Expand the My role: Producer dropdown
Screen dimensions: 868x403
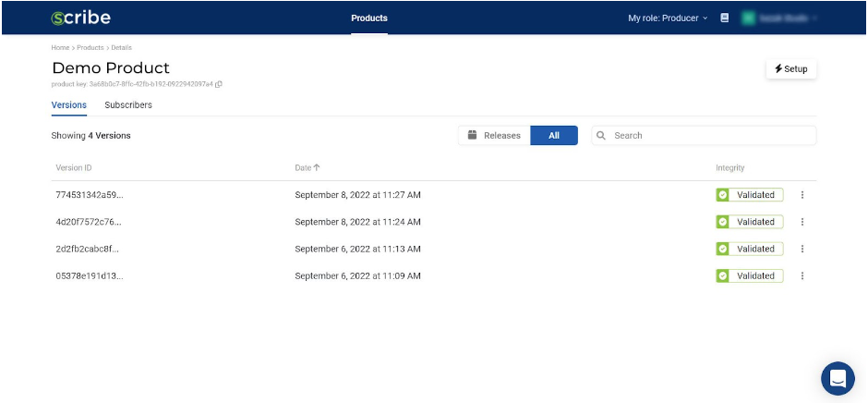click(x=668, y=18)
